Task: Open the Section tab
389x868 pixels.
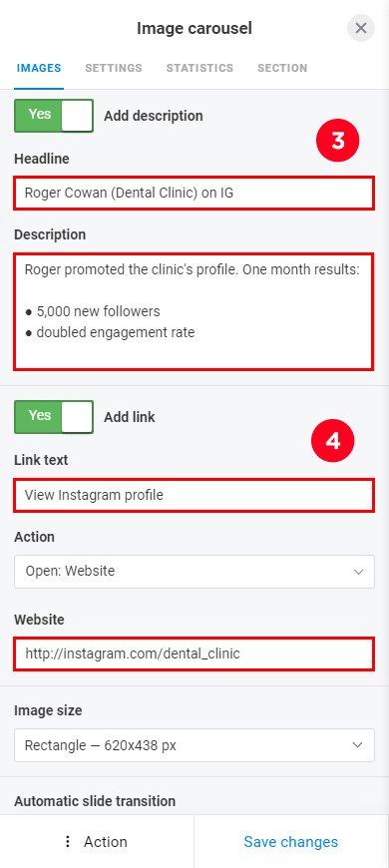Action: 282,68
